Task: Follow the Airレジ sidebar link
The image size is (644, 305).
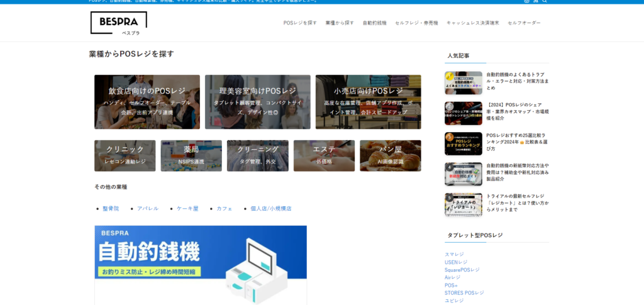Action: [452, 277]
